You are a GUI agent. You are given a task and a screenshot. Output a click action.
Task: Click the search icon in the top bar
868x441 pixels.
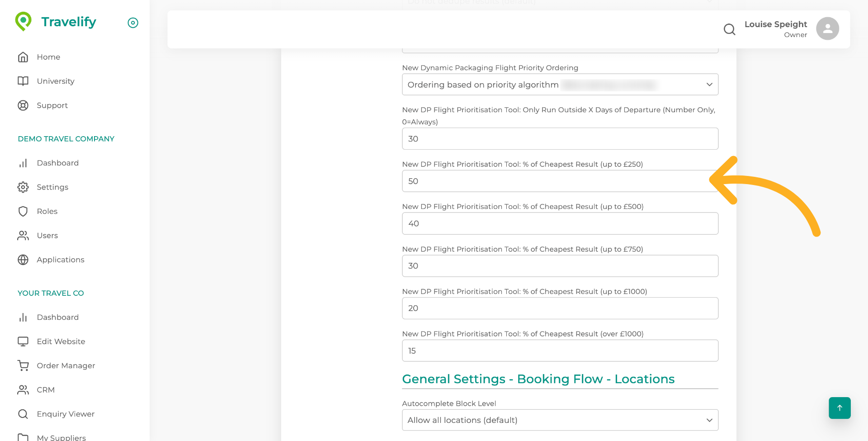[729, 29]
